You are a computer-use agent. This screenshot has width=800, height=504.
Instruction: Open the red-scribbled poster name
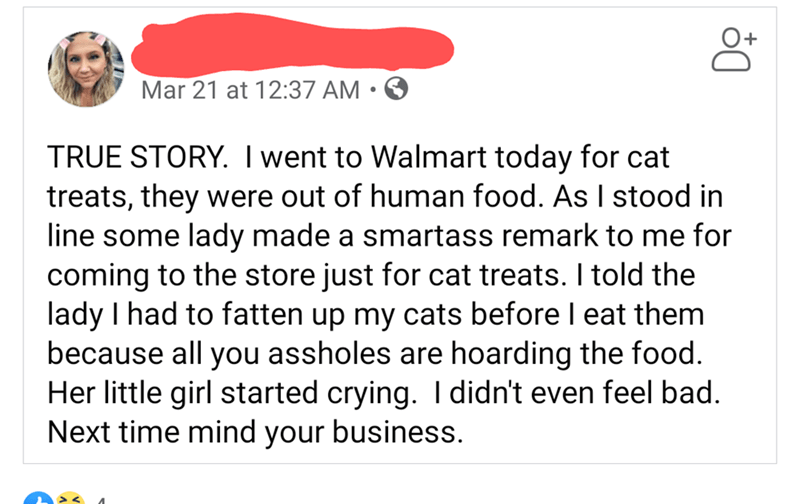click(x=292, y=42)
